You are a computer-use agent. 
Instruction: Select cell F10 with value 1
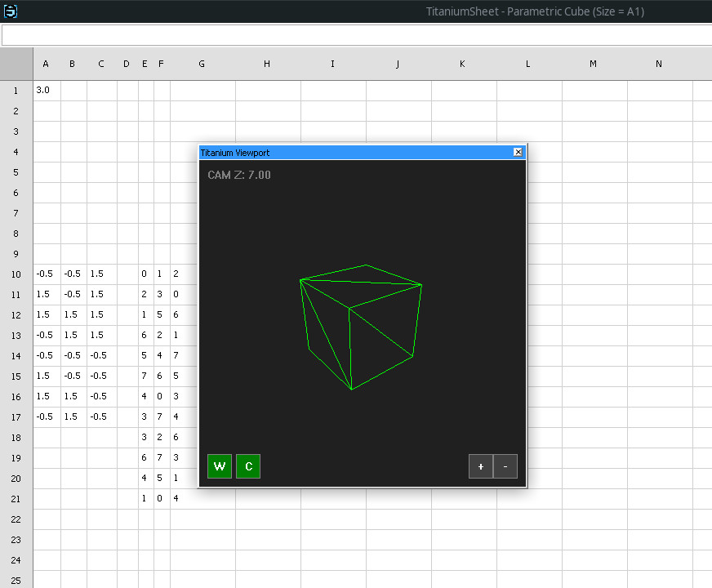(162, 274)
